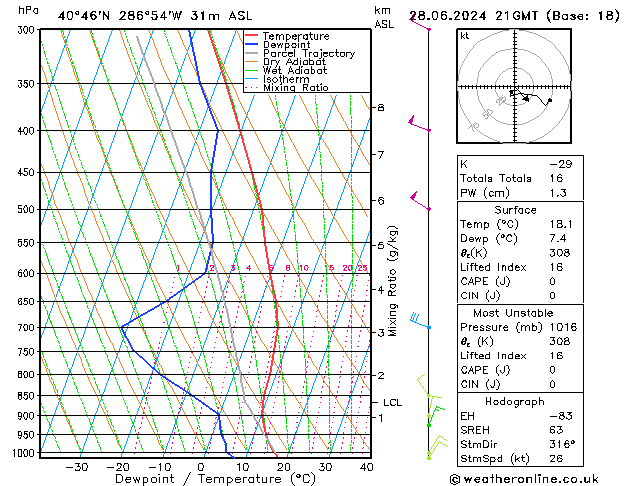This screenshot has width=629, height=486.
Task: Click the blue wind barb at 700 hPa
Action: pyautogui.click(x=420, y=321)
